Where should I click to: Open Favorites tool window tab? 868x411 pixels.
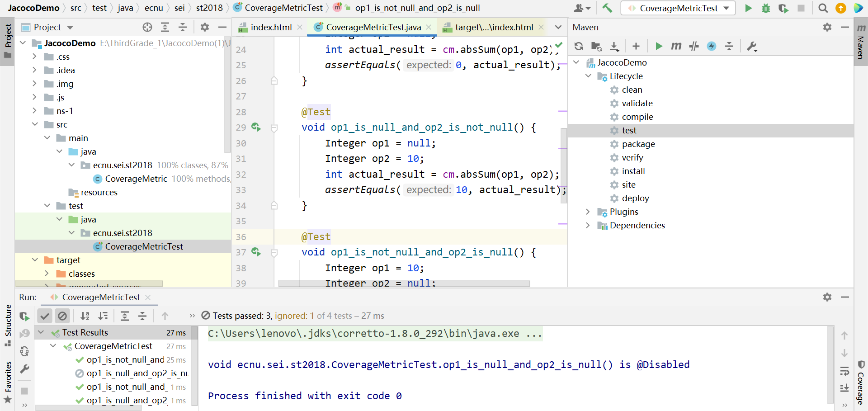pyautogui.click(x=8, y=382)
